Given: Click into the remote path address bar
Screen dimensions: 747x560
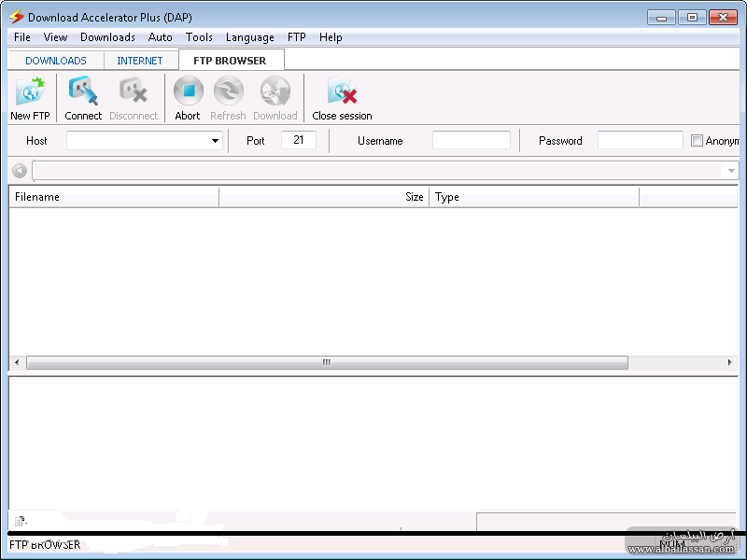Looking at the screenshot, I should 379,171.
